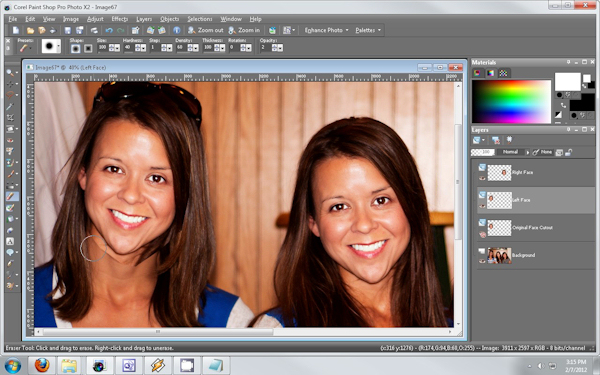Viewport: 600px width, 375px height.
Task: Click the Zoom out button
Action: click(206, 30)
